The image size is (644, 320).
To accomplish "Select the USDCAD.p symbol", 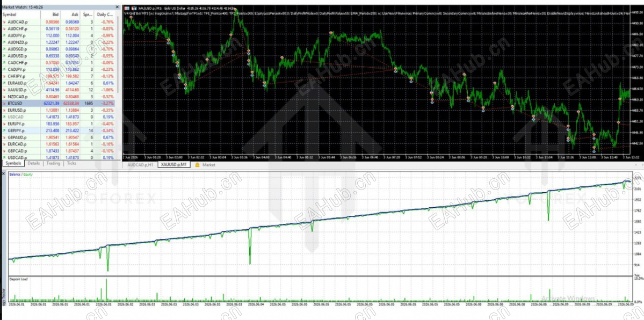I will pos(18,157).
